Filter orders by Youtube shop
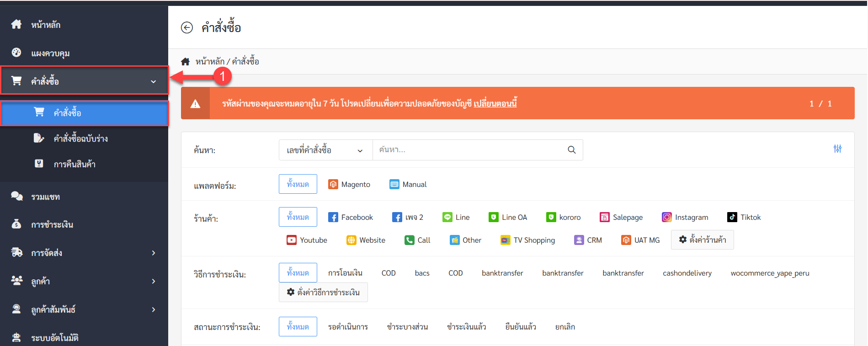Viewport: 868px width, 346px height. pyautogui.click(x=307, y=240)
